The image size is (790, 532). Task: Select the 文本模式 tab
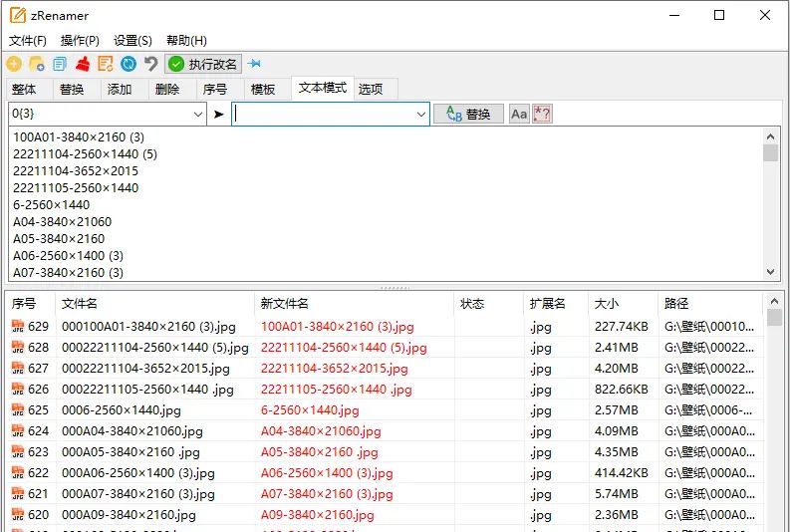coord(323,88)
